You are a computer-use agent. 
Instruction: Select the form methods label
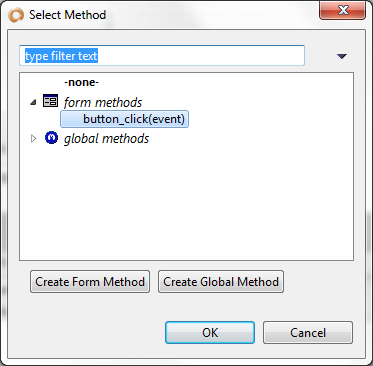[x=103, y=102]
